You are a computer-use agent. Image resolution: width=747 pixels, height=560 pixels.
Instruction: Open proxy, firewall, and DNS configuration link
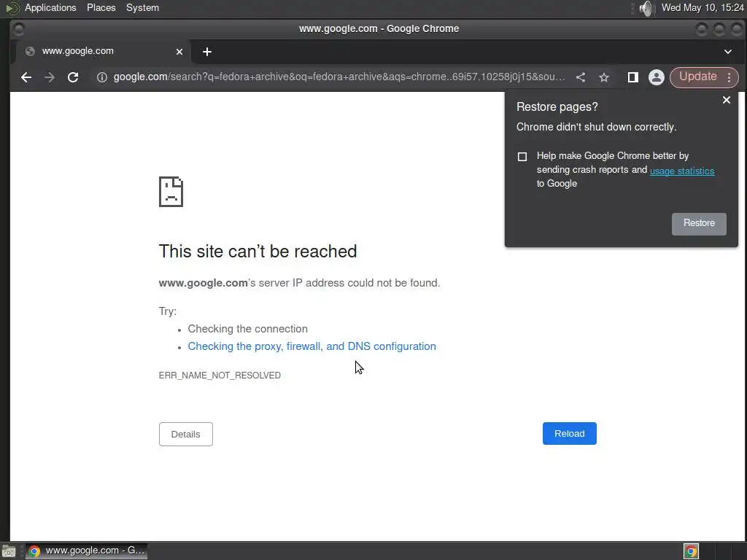point(311,346)
